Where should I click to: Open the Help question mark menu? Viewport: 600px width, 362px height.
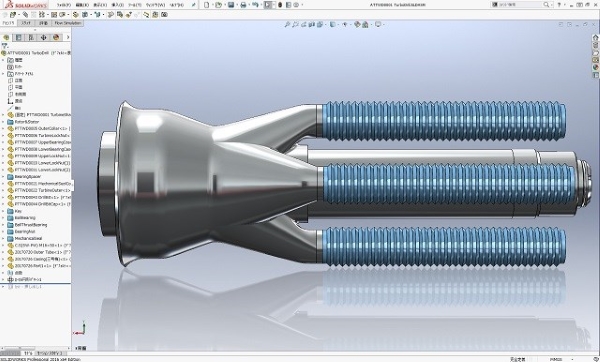click(559, 5)
